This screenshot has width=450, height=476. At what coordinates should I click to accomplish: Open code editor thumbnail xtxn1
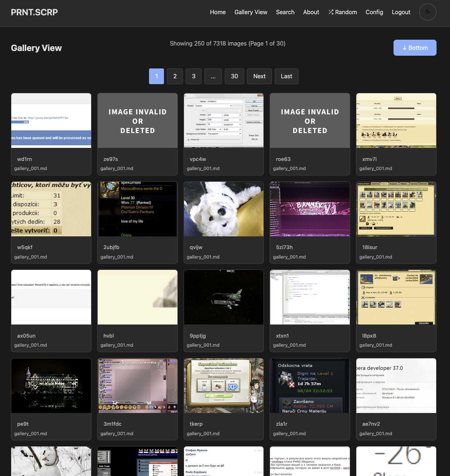pos(310,297)
